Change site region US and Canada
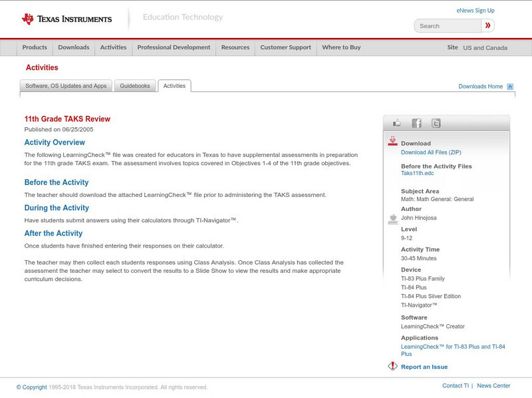 pyautogui.click(x=485, y=48)
